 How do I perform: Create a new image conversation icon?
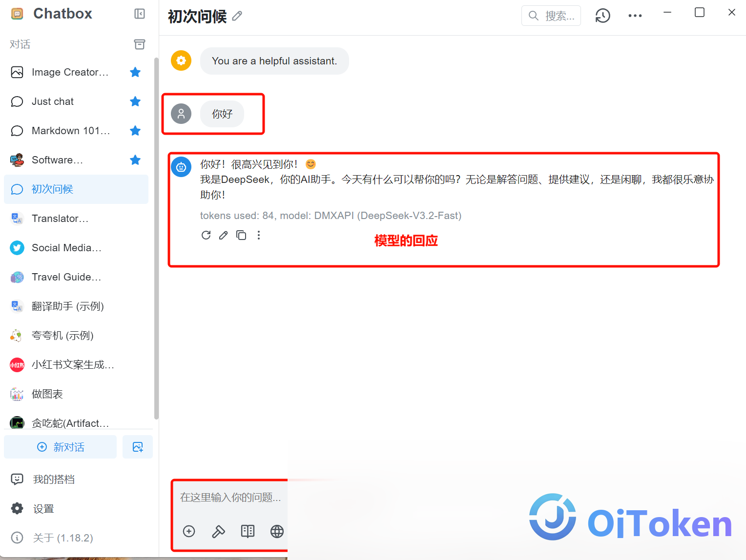coord(138,447)
